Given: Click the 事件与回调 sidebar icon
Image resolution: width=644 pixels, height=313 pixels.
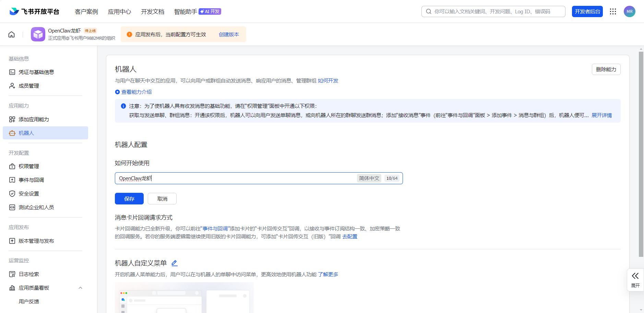Looking at the screenshot, I should 12,180.
